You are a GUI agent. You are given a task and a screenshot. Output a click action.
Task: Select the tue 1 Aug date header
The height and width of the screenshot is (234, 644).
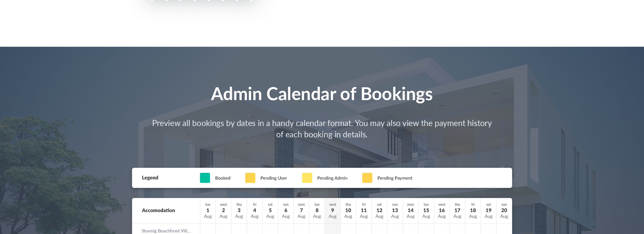point(208,211)
